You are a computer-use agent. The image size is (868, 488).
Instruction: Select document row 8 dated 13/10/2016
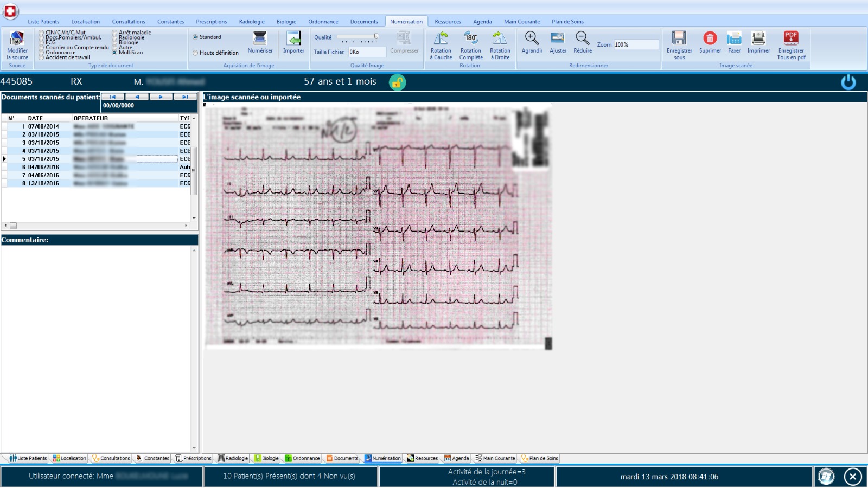(97, 183)
